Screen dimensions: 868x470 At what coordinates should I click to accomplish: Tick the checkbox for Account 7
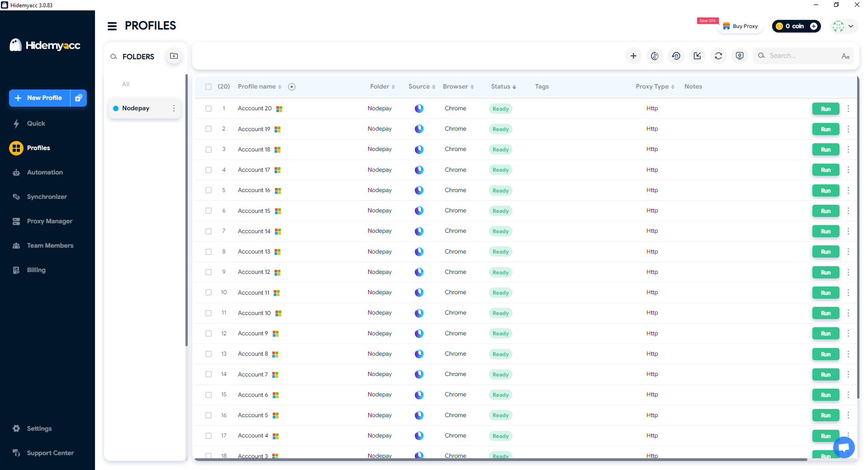point(209,374)
